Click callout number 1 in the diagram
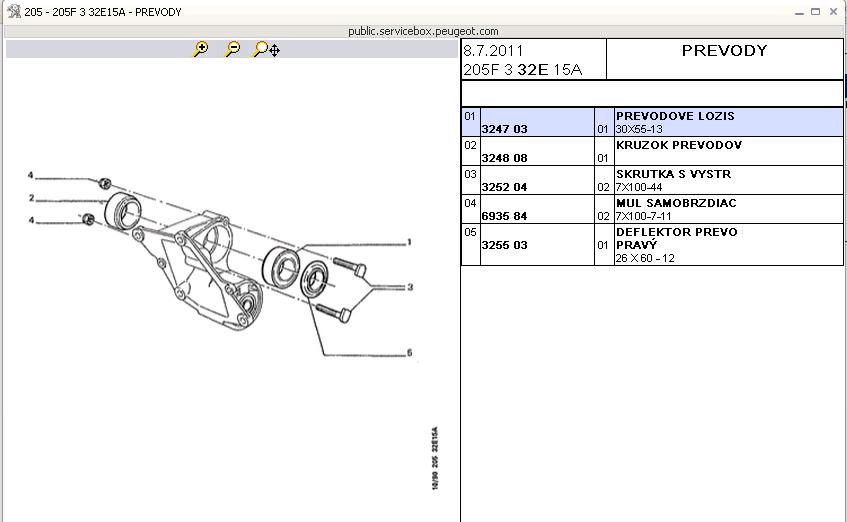The height and width of the screenshot is (522, 847). click(409, 242)
